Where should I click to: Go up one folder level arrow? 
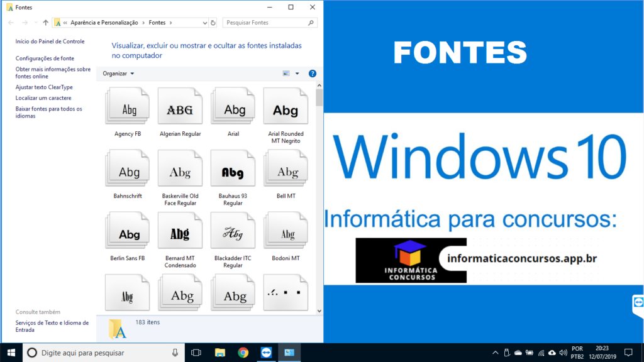coord(46,23)
